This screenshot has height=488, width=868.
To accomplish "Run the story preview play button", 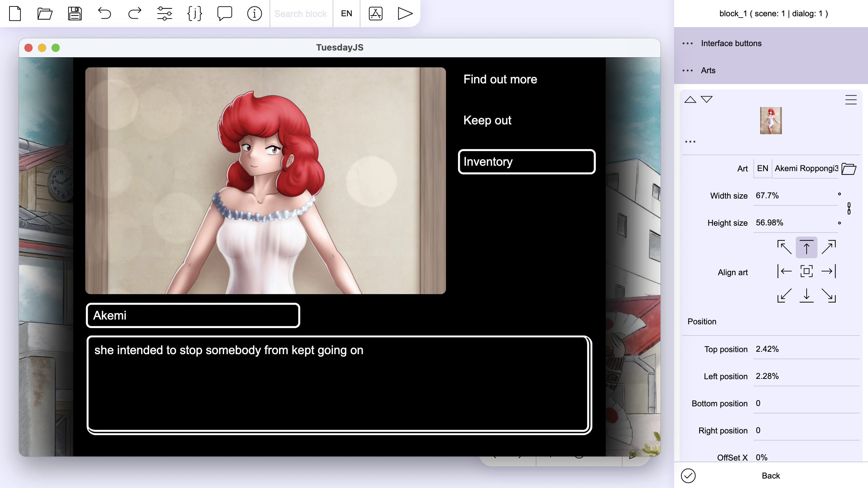I will click(x=405, y=14).
